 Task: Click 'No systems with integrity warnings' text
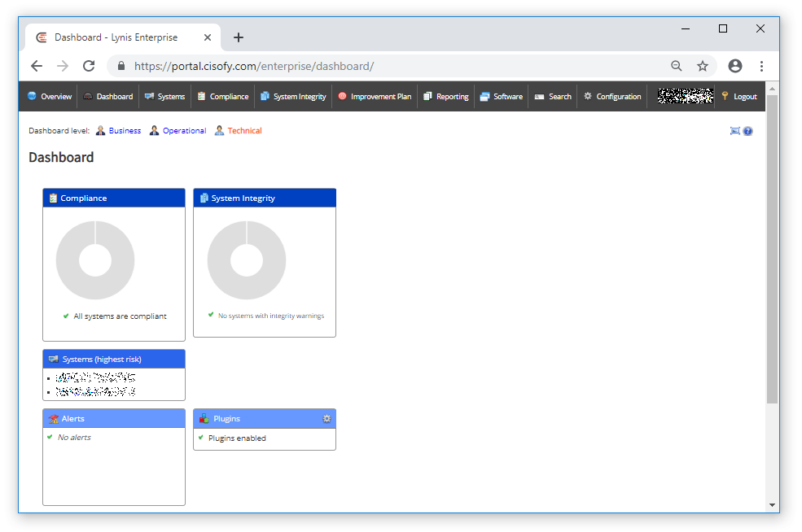(x=271, y=316)
